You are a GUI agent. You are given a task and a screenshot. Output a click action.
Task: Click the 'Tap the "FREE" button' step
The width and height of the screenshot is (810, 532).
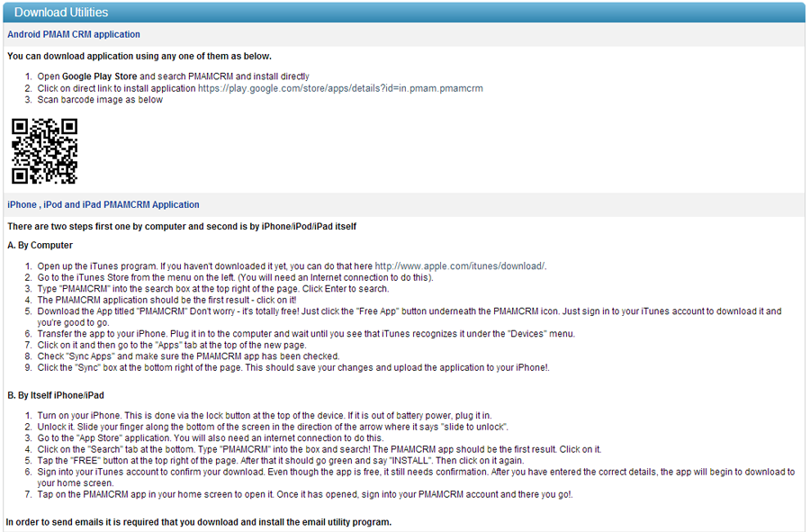coord(281,461)
